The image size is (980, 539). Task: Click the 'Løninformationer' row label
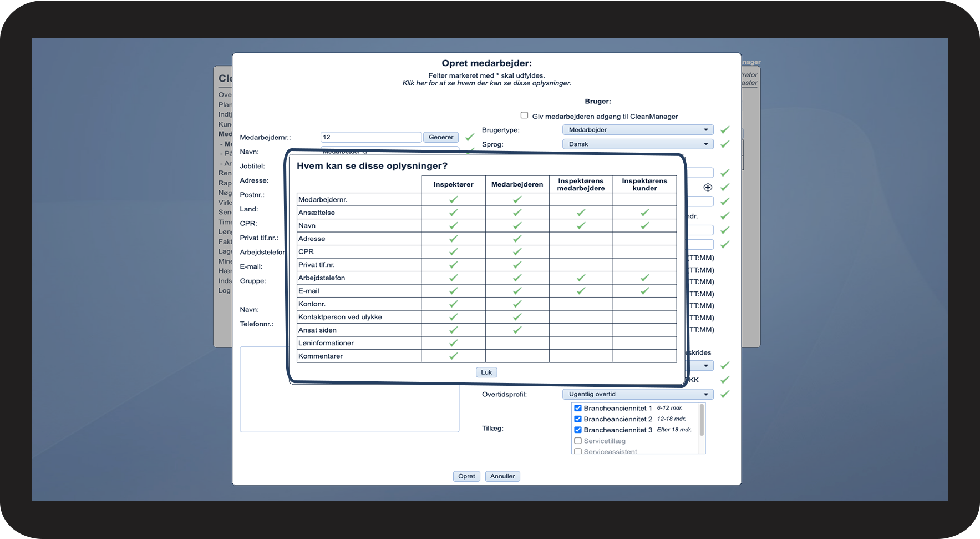coord(326,343)
